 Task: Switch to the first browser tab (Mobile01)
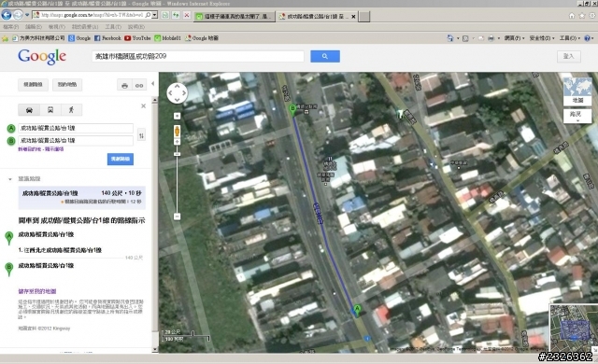(x=234, y=17)
